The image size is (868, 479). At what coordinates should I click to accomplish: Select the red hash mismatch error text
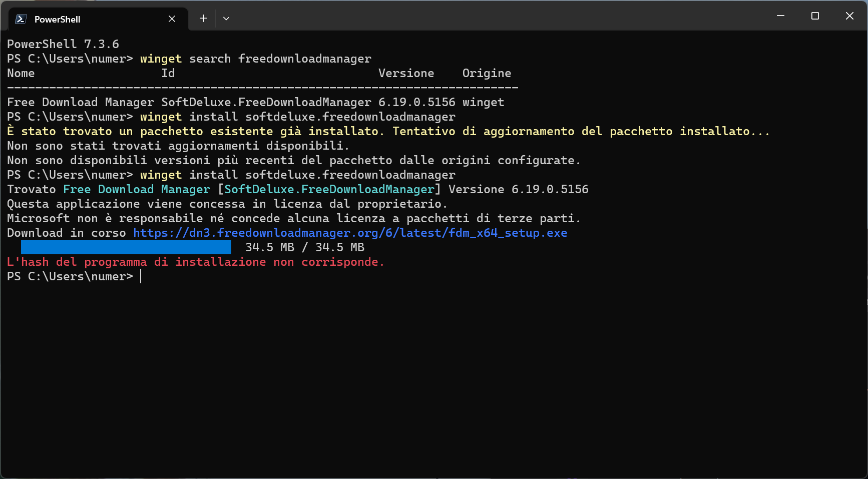[195, 261]
